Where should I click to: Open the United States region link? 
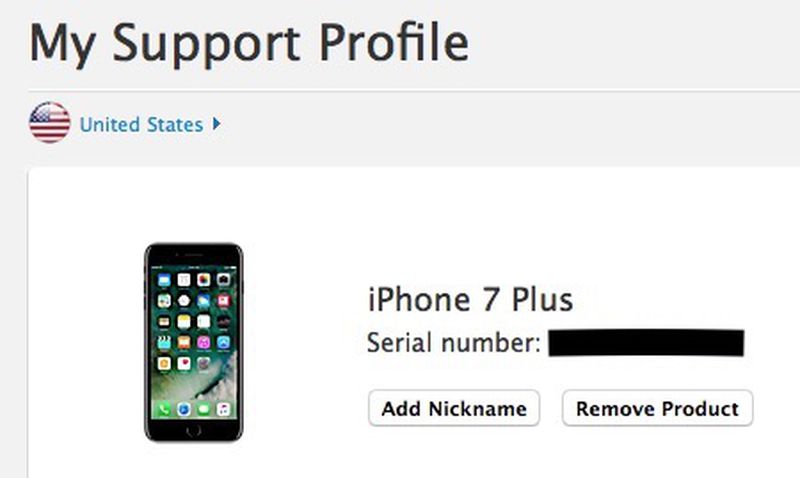coord(141,124)
